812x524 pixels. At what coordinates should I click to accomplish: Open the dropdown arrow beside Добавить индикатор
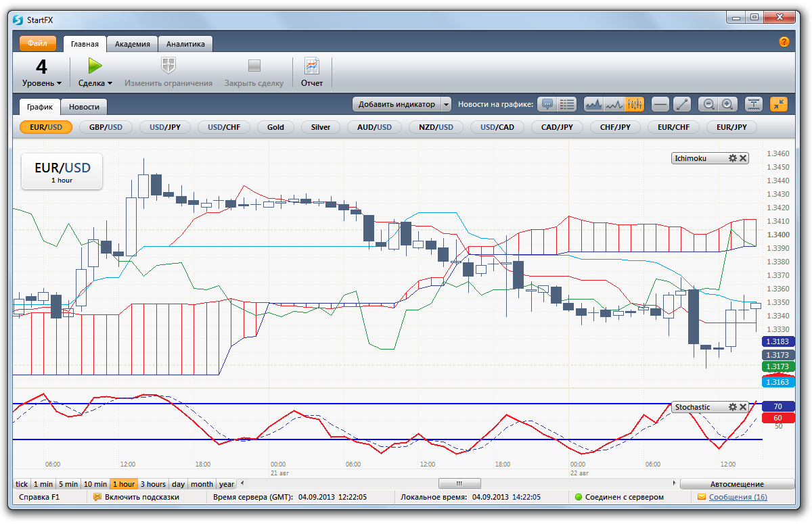446,105
